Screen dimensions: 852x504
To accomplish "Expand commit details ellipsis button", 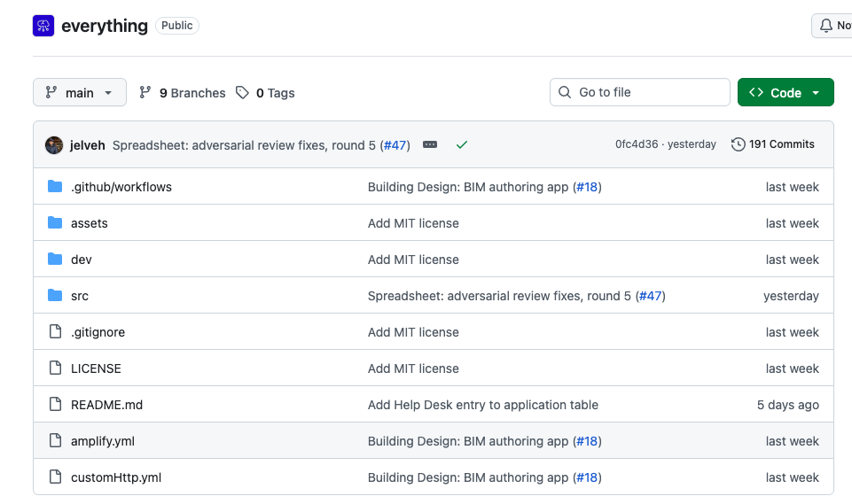I will point(430,144).
